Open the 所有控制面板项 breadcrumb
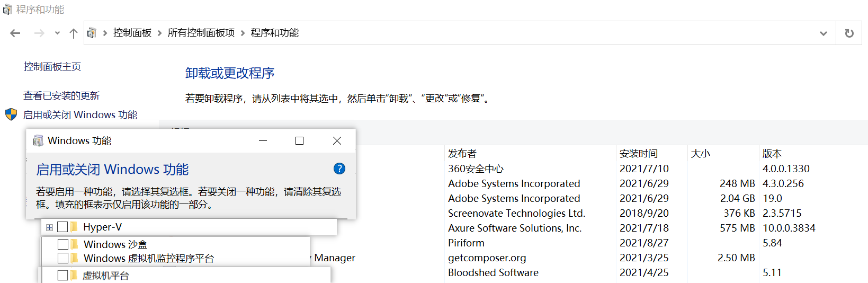 pos(201,33)
